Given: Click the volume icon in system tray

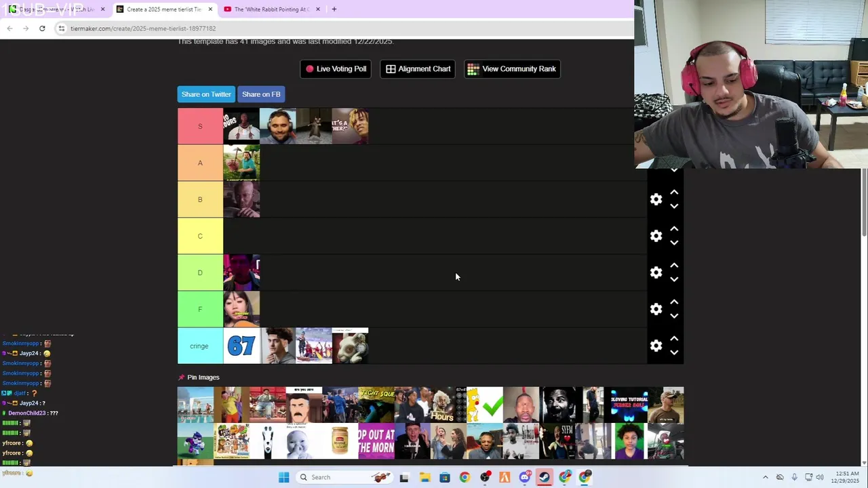Looking at the screenshot, I should (820, 477).
